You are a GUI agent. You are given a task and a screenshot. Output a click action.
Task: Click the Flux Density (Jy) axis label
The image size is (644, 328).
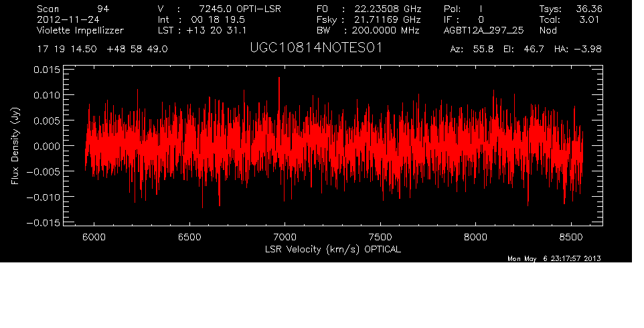pos(15,146)
